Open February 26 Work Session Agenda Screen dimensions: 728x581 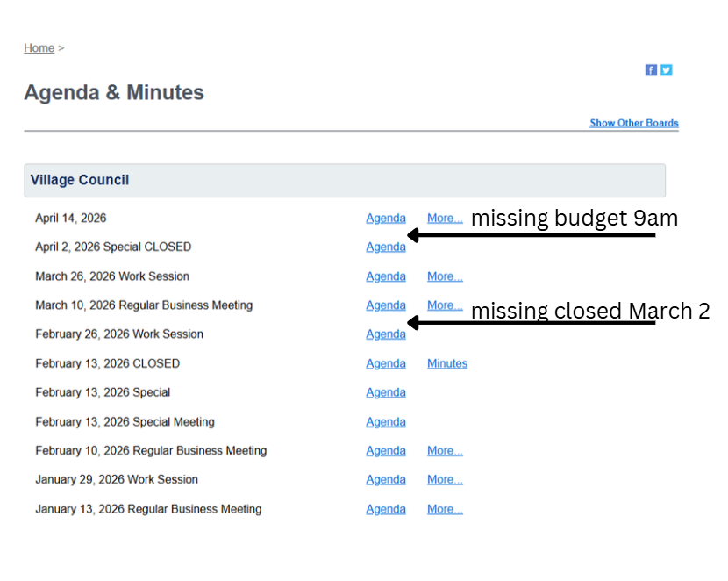[x=386, y=334]
